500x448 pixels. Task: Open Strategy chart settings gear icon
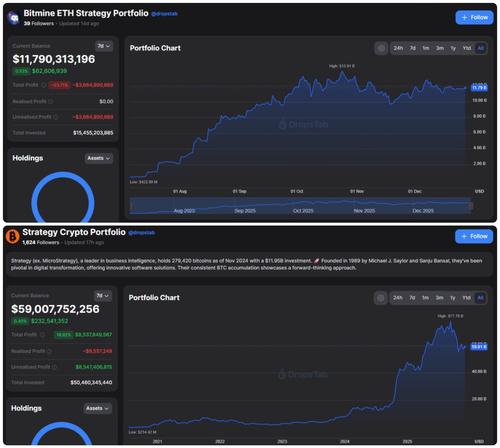click(x=381, y=298)
